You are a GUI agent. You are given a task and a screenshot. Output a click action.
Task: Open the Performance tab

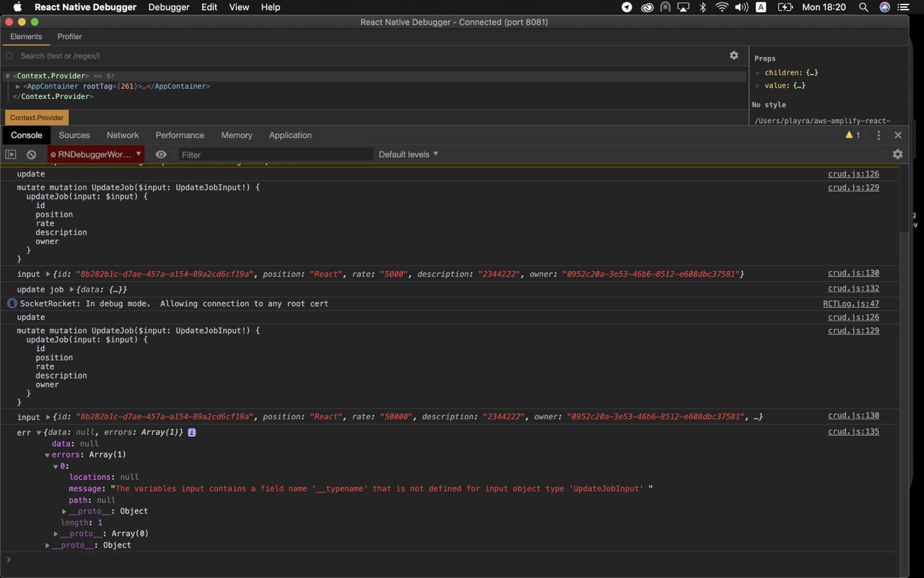point(180,135)
